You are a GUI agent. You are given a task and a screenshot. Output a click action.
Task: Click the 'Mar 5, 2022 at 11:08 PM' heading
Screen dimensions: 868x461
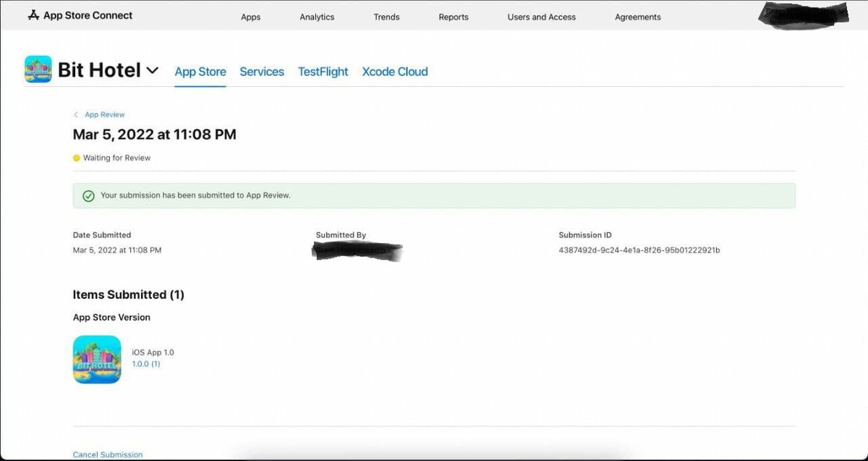[155, 134]
